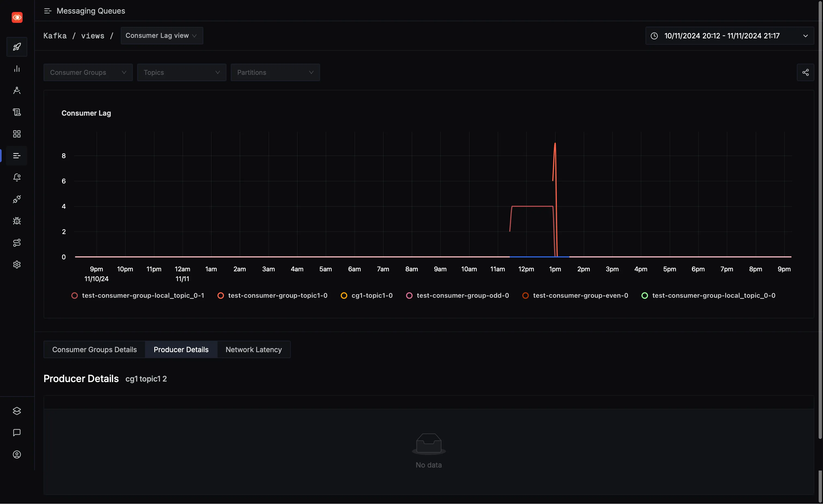Toggle test-consumer-group-local_topic_0-1 legend series
This screenshot has width=823, height=504.
click(138, 296)
